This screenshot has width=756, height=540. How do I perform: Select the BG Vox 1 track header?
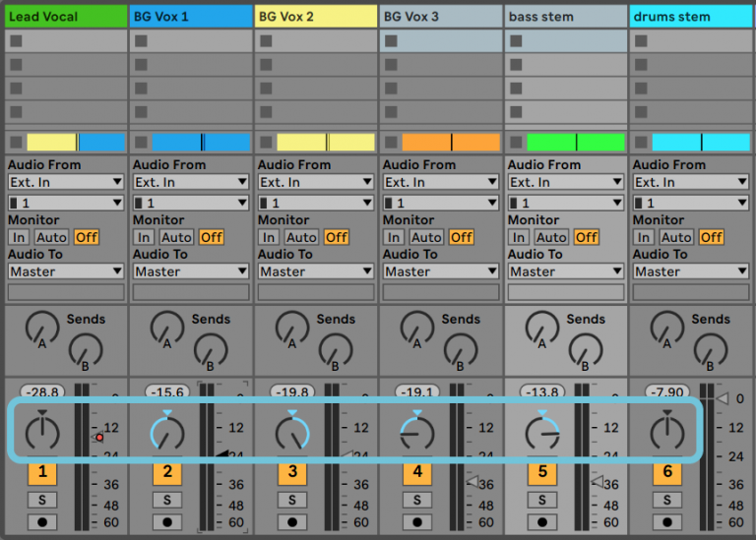191,17
